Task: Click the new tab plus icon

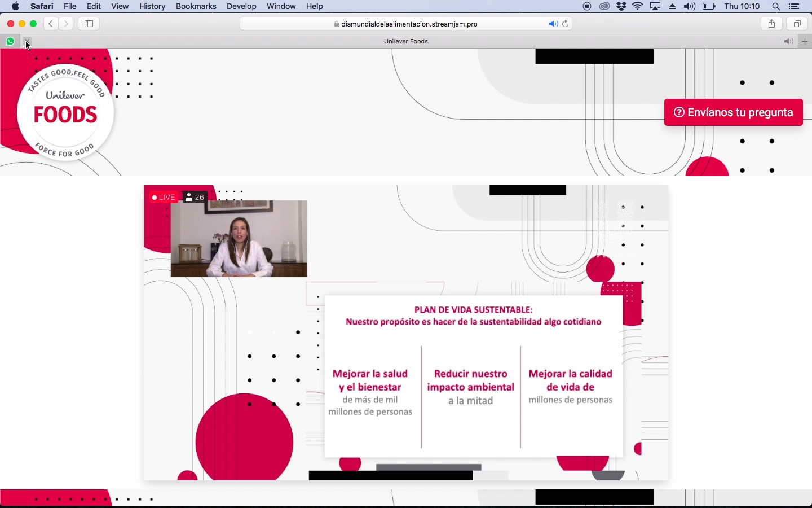Action: (x=805, y=41)
